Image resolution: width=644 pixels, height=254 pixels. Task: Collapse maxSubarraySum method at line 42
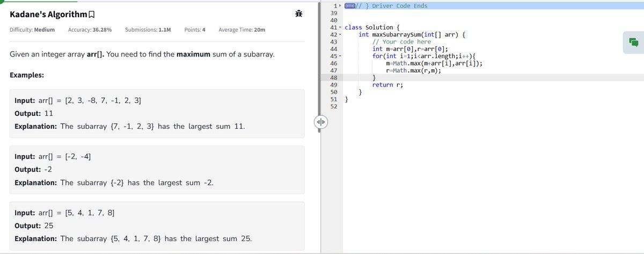click(x=341, y=34)
